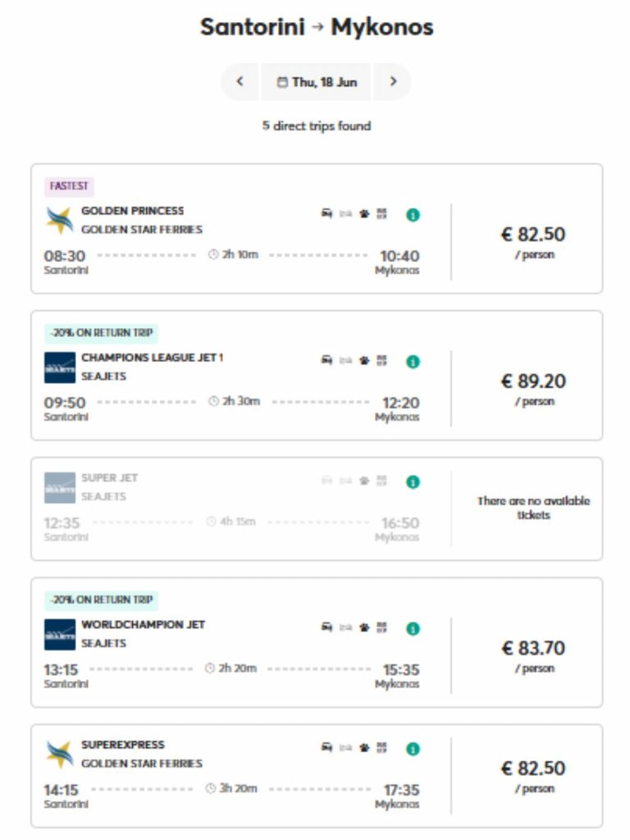The height and width of the screenshot is (840, 630).
Task: Click the Golden Star Ferries logo on Superexpress
Action: (x=59, y=754)
